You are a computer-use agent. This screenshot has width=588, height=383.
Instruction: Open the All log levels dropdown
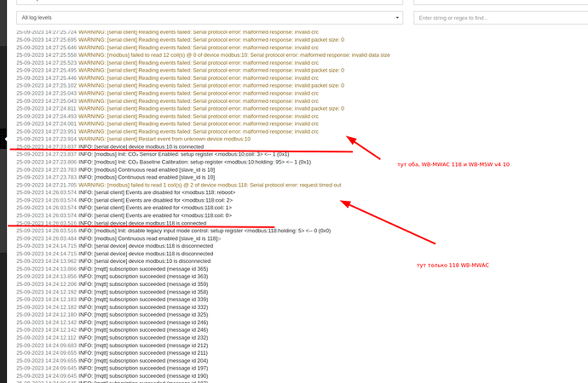(x=210, y=18)
